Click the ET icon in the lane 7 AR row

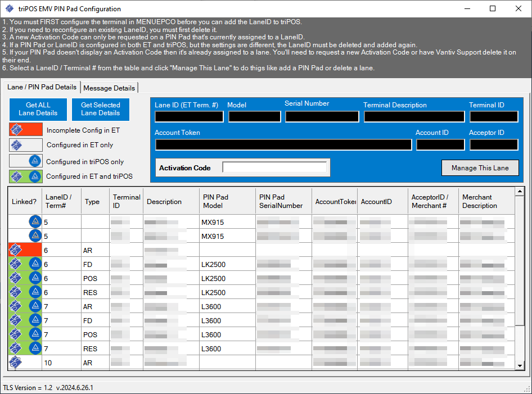(x=15, y=306)
